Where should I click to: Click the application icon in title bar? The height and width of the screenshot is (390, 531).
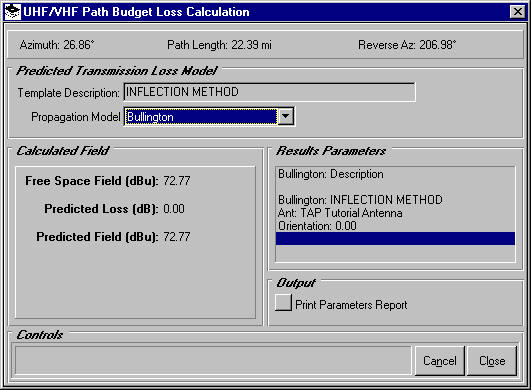[13, 12]
